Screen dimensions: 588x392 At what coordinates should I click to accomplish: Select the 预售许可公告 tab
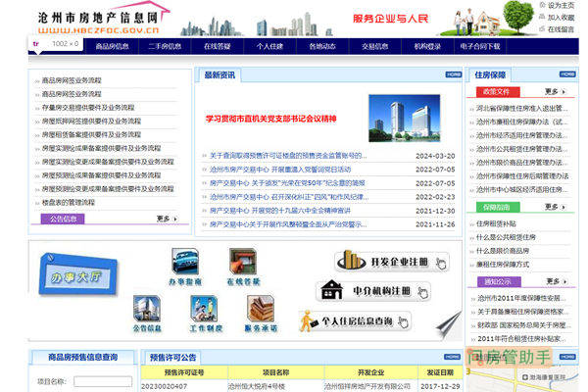pos(172,358)
